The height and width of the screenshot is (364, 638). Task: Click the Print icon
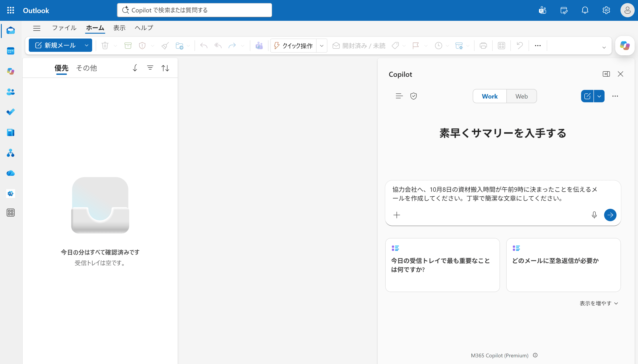[x=483, y=46]
